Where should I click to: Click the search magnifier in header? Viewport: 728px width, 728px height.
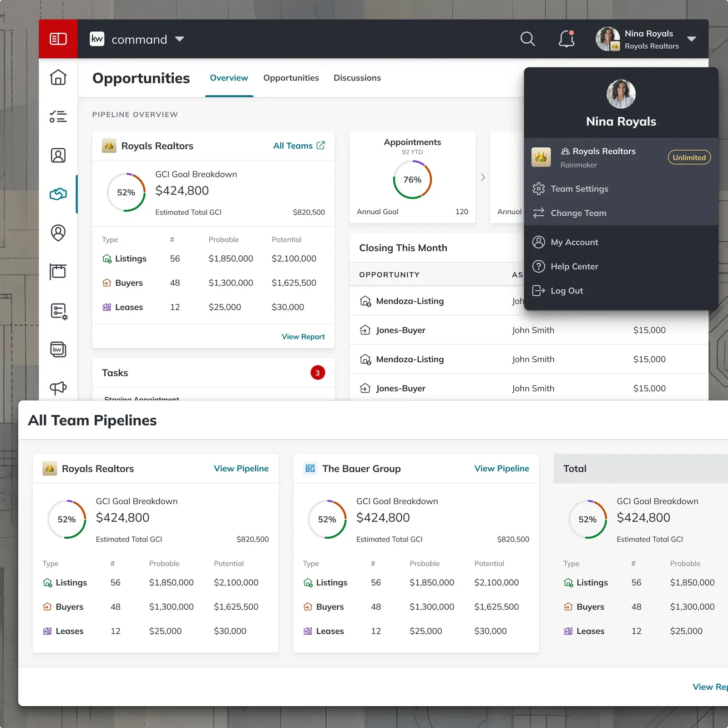(x=527, y=39)
